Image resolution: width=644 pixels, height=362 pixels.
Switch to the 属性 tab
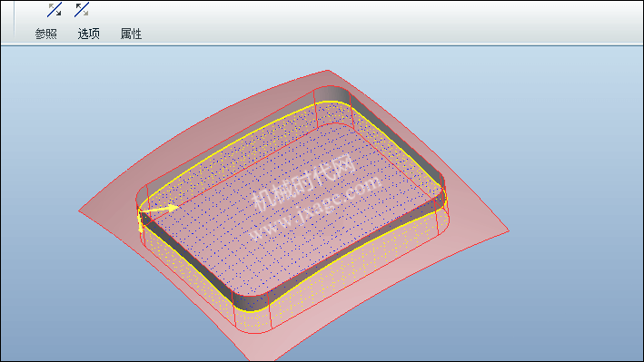coord(131,34)
